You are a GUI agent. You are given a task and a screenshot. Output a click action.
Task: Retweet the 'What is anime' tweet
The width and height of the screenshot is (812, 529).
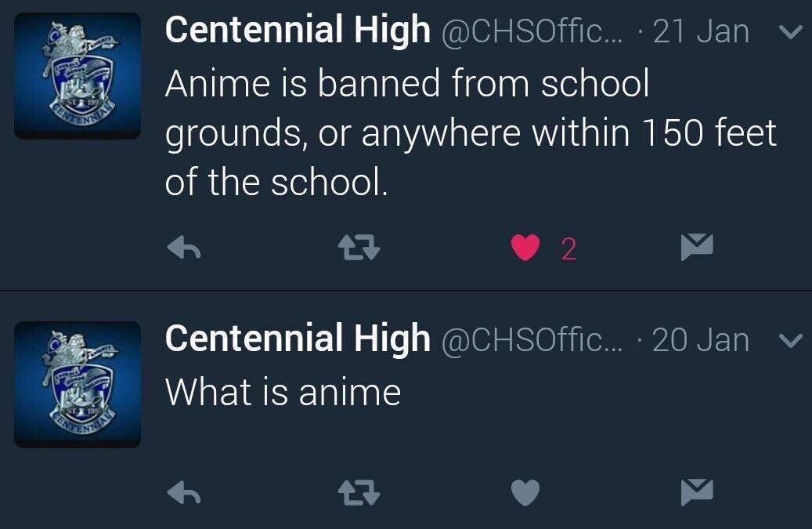pos(359,492)
